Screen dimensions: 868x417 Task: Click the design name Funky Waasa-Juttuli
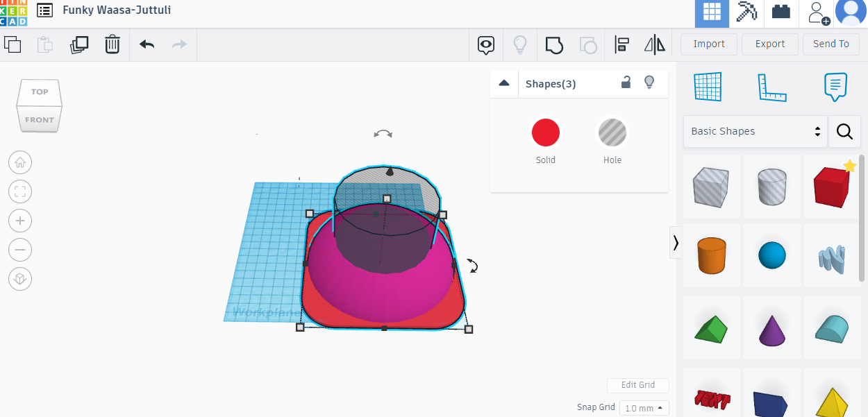(117, 10)
